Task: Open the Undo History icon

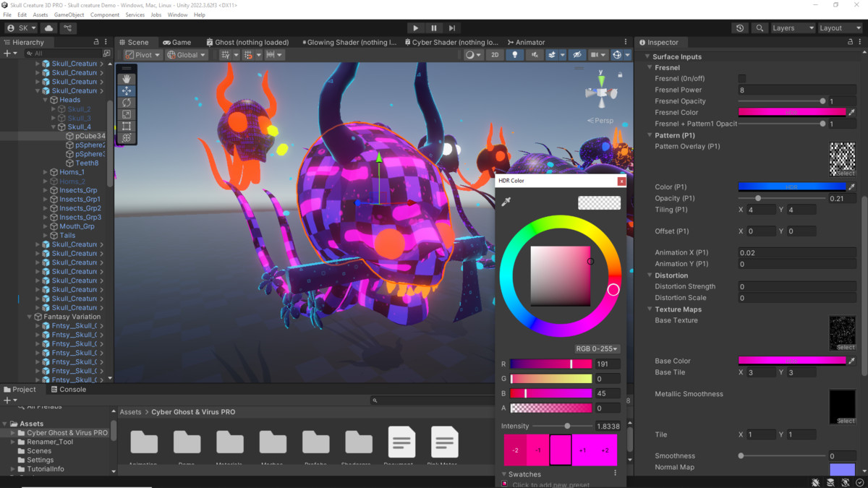Action: click(740, 28)
